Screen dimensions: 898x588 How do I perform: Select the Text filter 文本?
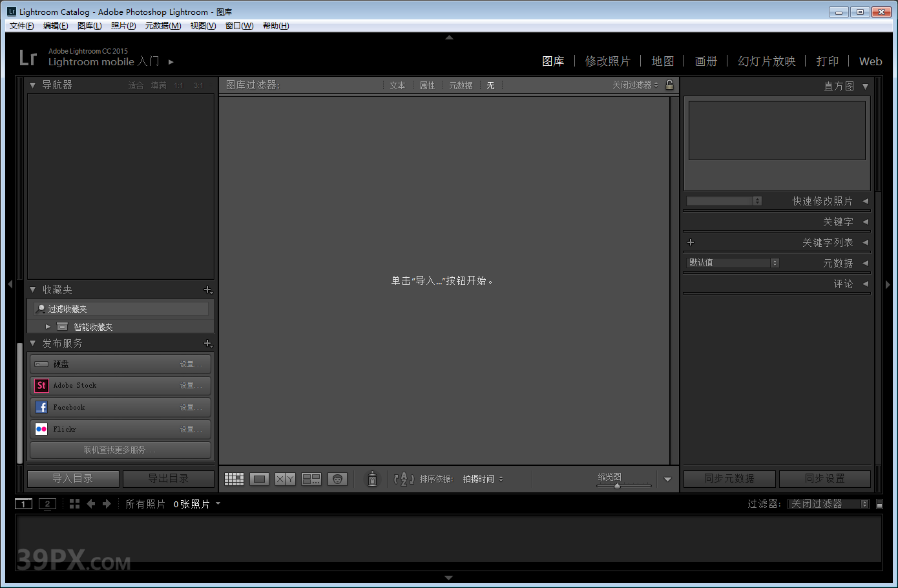click(x=397, y=85)
